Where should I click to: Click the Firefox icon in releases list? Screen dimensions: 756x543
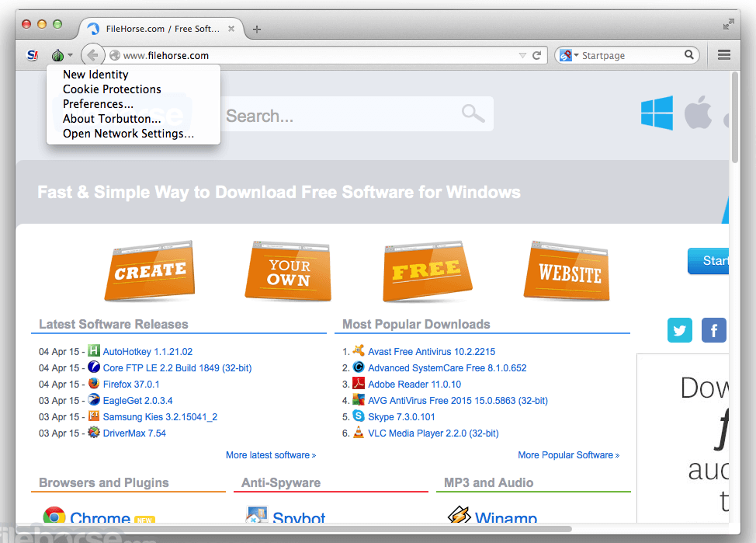pyautogui.click(x=94, y=383)
